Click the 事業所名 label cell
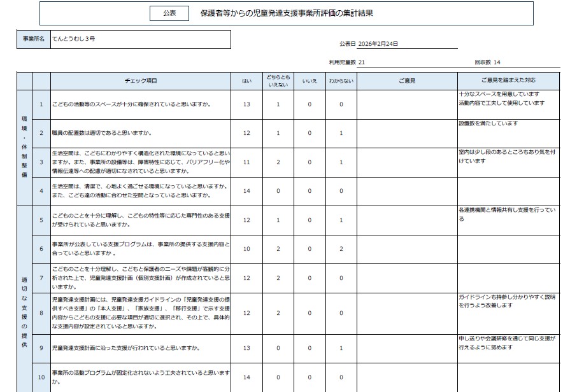577x392 pixels. [33, 39]
